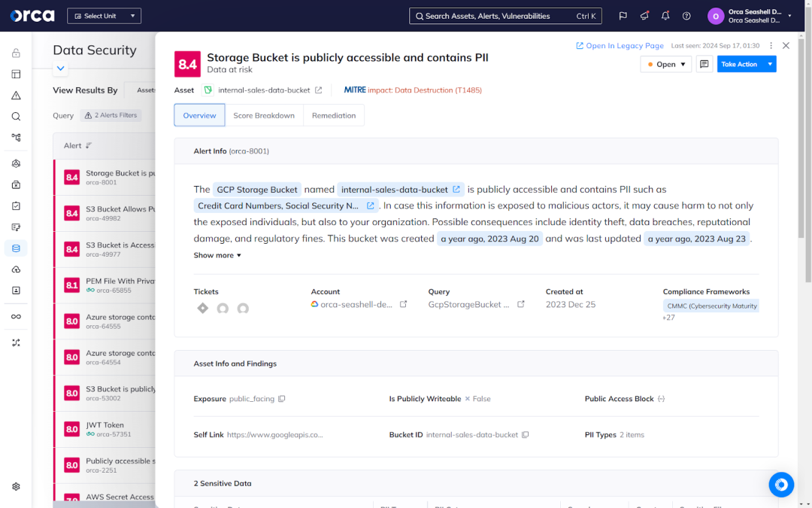The height and width of the screenshot is (508, 812).
Task: Open the Discovery search icon in sidebar
Action: (x=16, y=117)
